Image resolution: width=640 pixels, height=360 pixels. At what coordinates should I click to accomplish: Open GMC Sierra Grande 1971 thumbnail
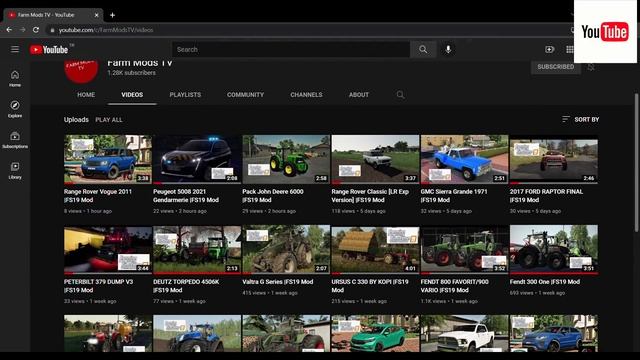[x=464, y=159]
